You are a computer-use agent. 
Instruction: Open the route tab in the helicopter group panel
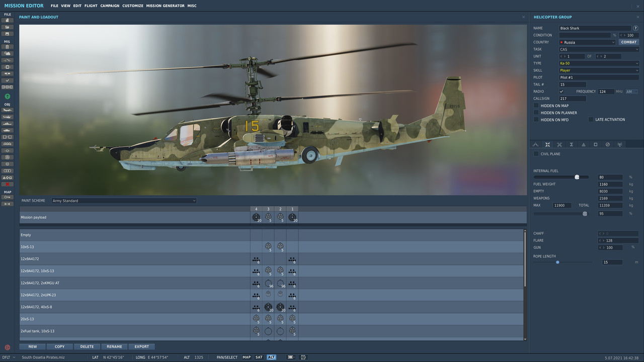(x=535, y=145)
